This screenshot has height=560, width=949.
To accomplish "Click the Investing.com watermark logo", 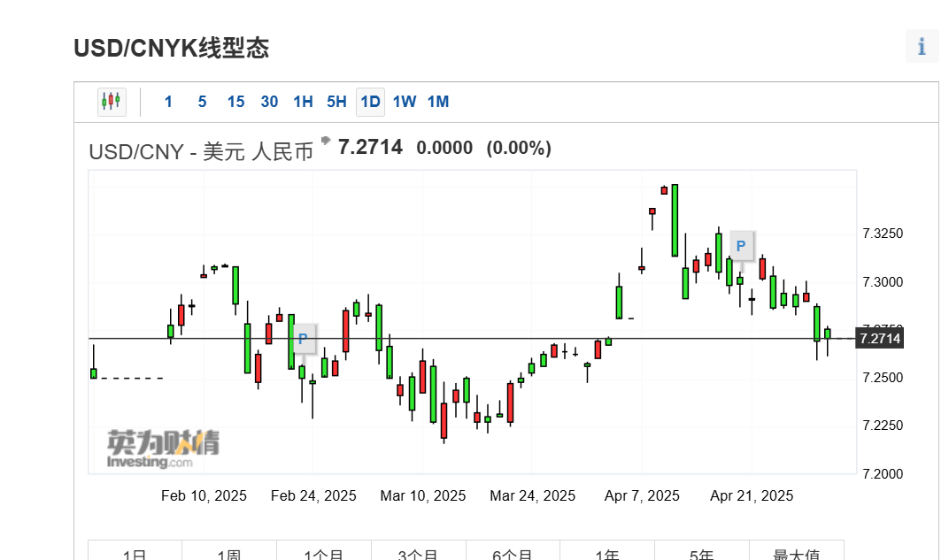I will pos(162,449).
